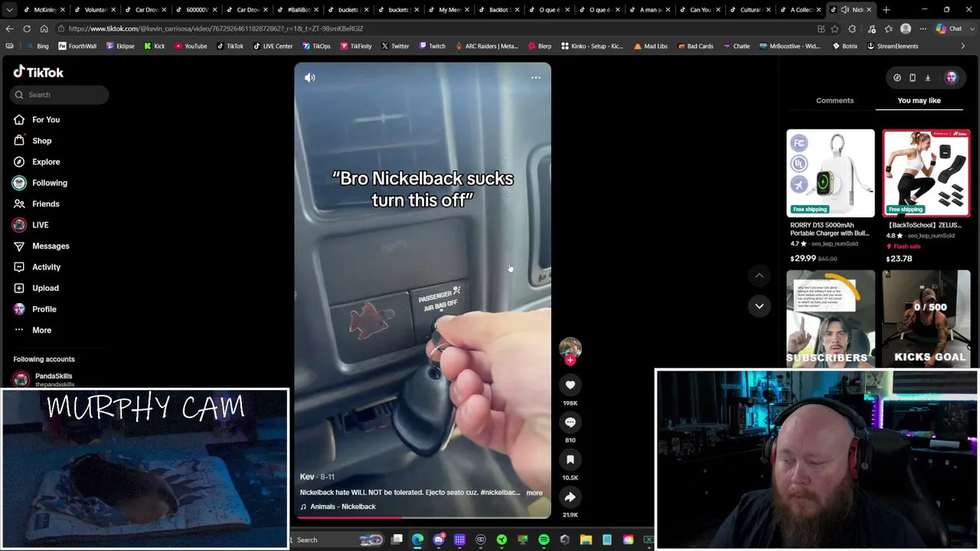Open the Blerp bookmark

[539, 46]
